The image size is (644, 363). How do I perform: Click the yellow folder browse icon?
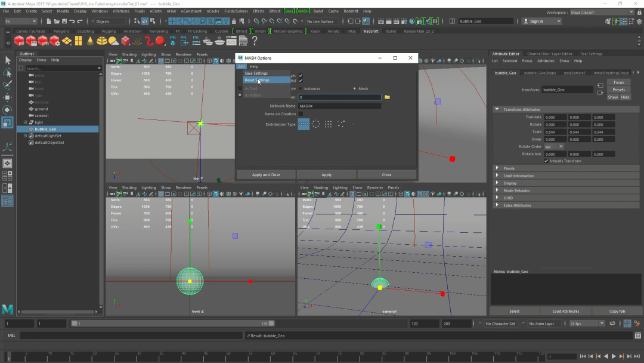pos(387,97)
